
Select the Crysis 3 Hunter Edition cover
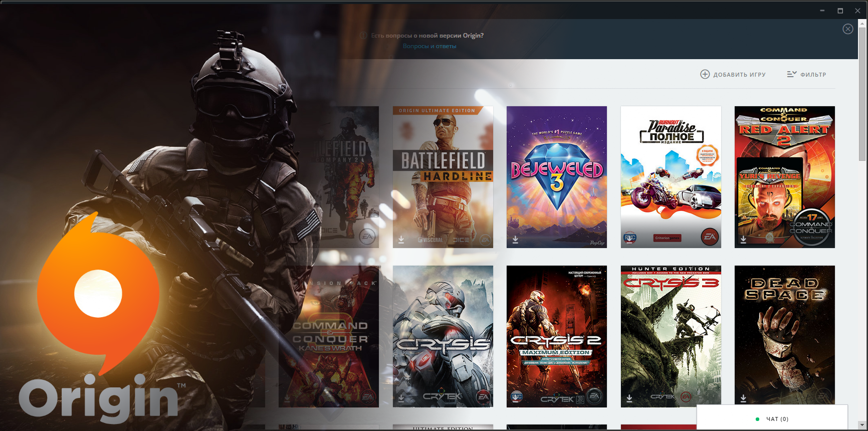[x=671, y=336]
